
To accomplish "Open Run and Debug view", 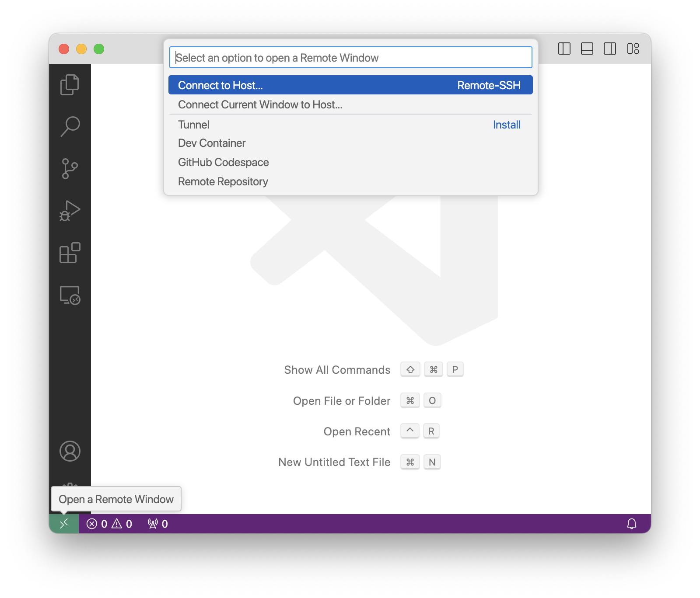I will [x=70, y=211].
